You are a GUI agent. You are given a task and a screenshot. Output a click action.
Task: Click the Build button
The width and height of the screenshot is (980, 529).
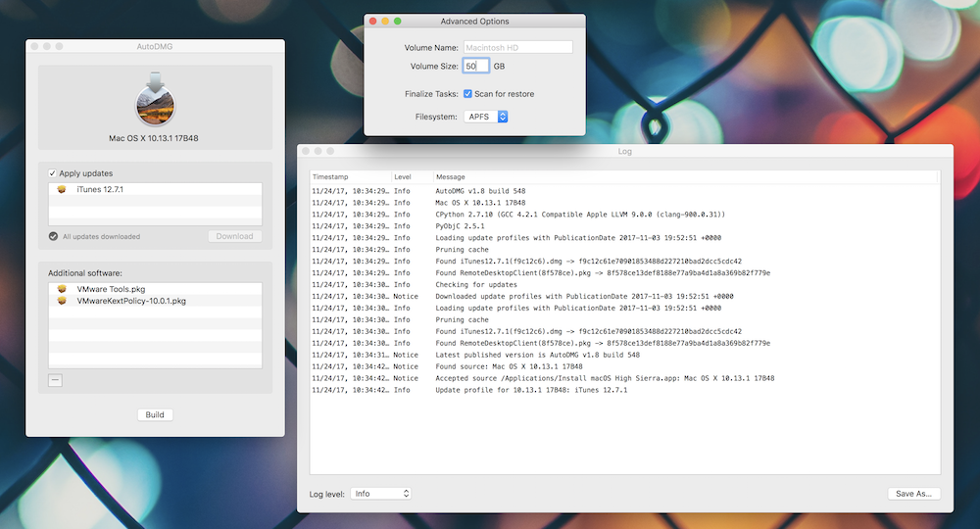point(155,414)
